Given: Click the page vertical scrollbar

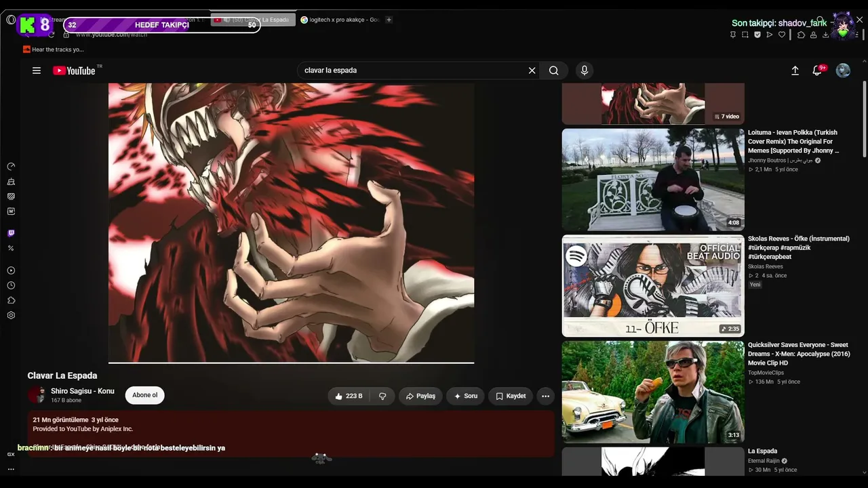Looking at the screenshot, I should click(x=864, y=121).
